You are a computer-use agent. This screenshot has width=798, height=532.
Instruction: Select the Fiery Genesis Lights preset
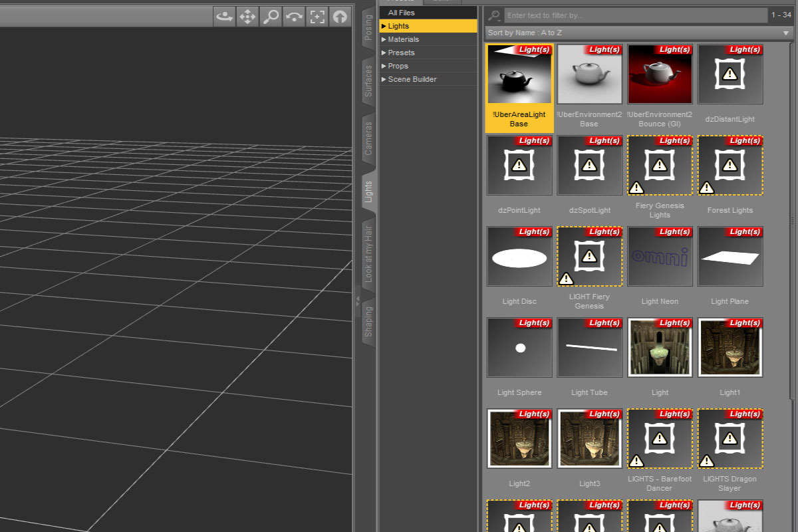[x=660, y=165]
